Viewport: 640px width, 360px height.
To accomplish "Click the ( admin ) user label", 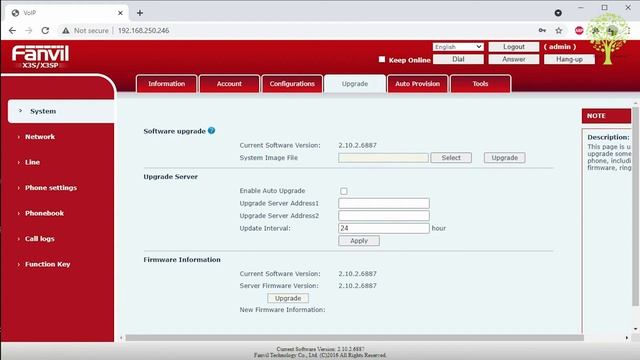I will (x=560, y=47).
